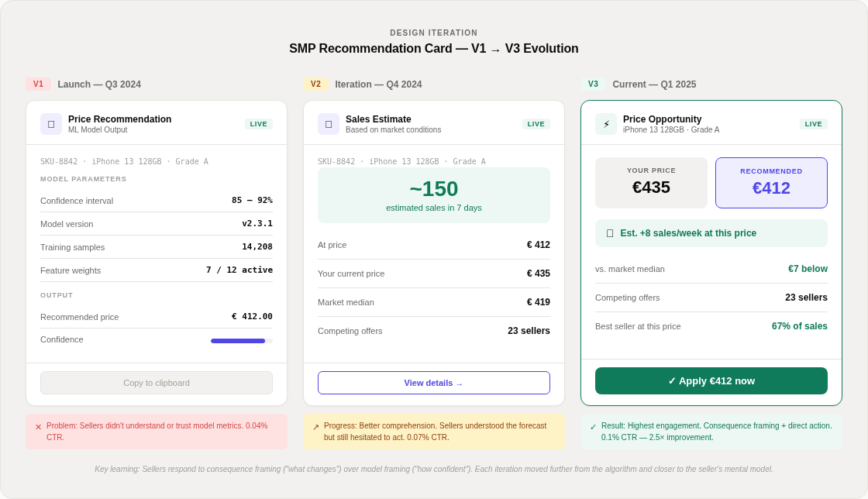Toggle the LIVE badge on Price Opportunity
The height and width of the screenshot is (499, 868).
(813, 123)
